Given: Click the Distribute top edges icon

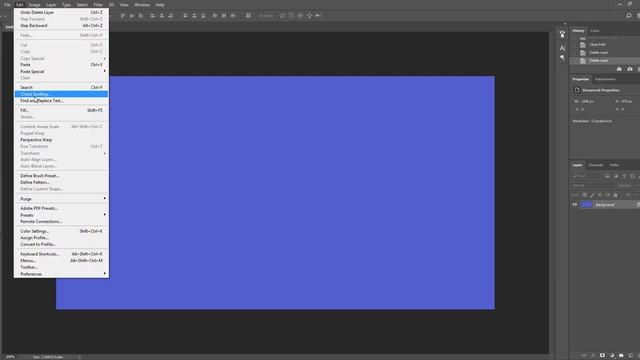Looking at the screenshot, I should click(x=185, y=16).
